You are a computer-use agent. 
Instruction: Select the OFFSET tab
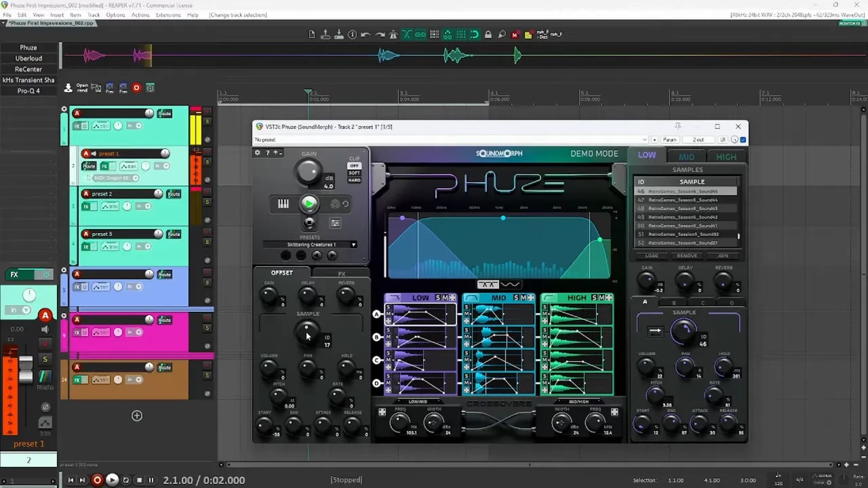[282, 272]
